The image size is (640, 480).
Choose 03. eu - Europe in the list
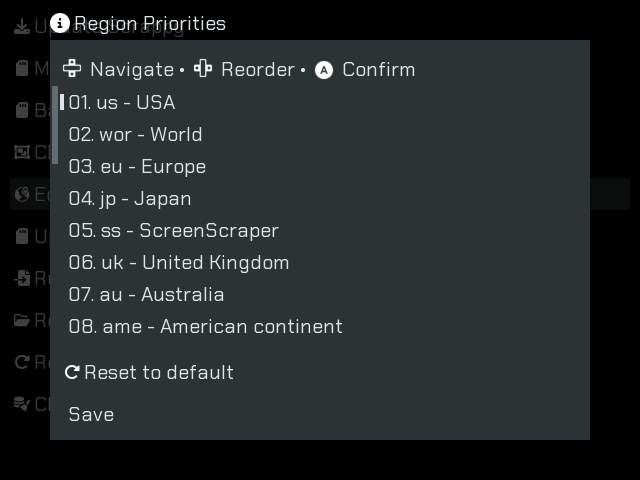pos(137,166)
